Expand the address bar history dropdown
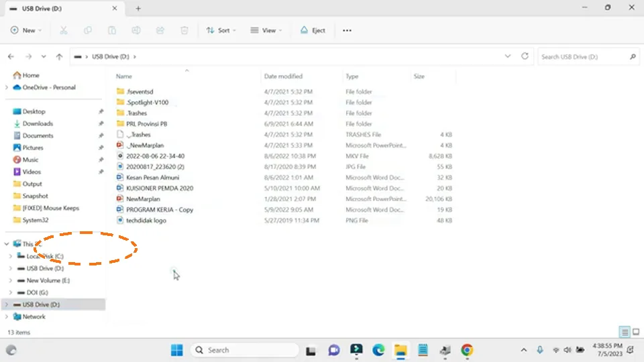Screen dimensions: 644x362 point(508,56)
